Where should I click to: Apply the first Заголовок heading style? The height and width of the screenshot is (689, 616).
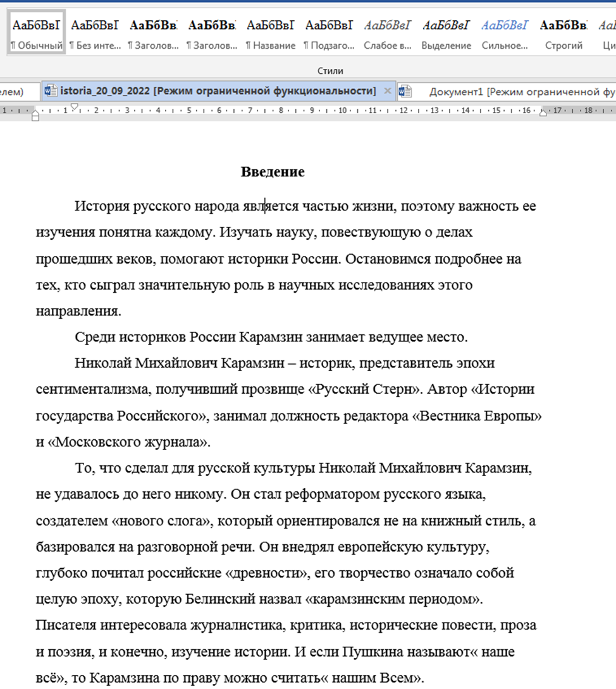(x=154, y=32)
